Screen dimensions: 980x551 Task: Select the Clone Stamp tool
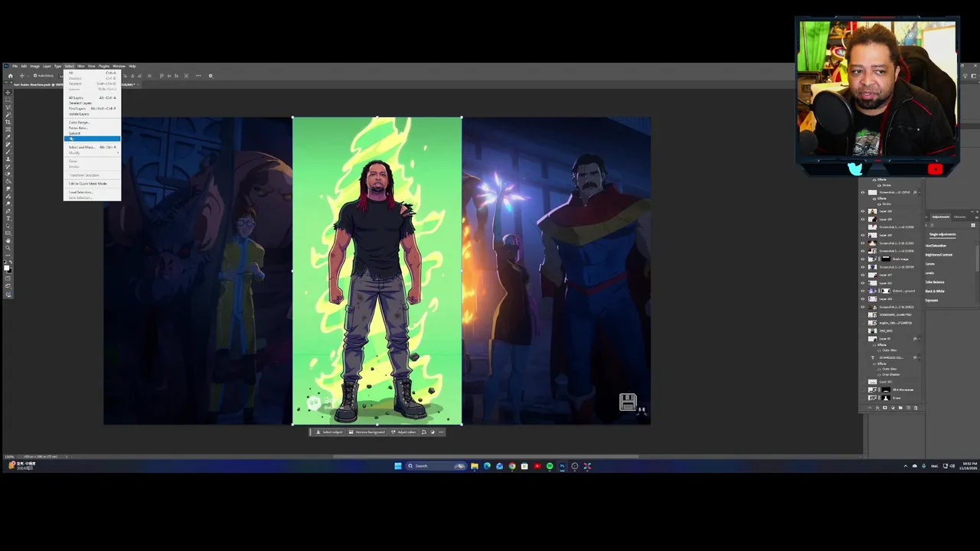coord(8,158)
